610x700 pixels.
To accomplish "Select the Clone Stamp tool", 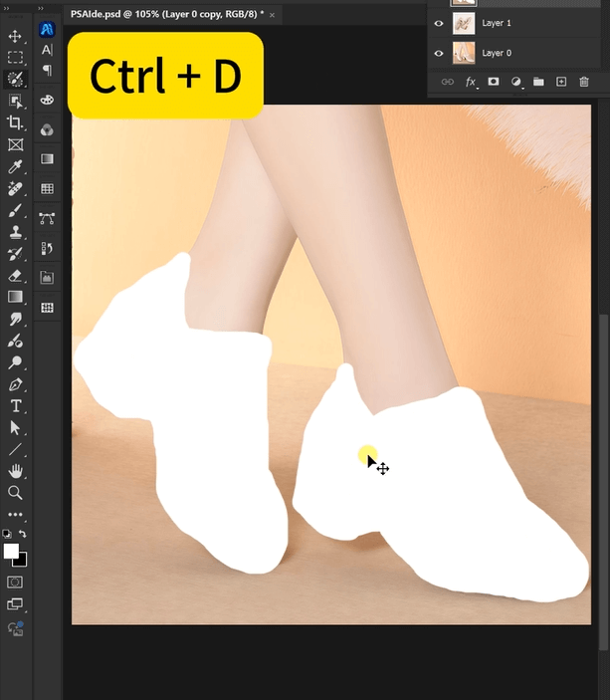I will tap(15, 232).
